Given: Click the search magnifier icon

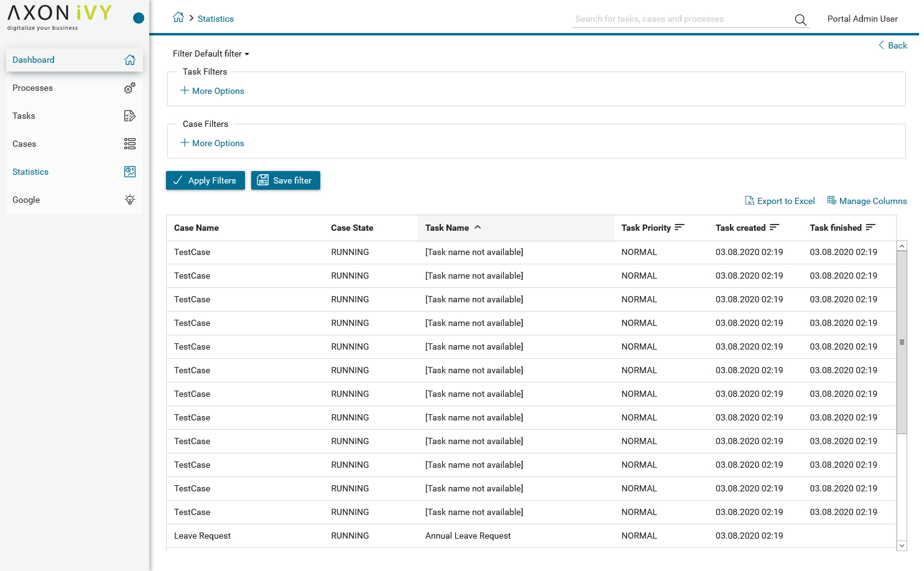Looking at the screenshot, I should coord(800,19).
